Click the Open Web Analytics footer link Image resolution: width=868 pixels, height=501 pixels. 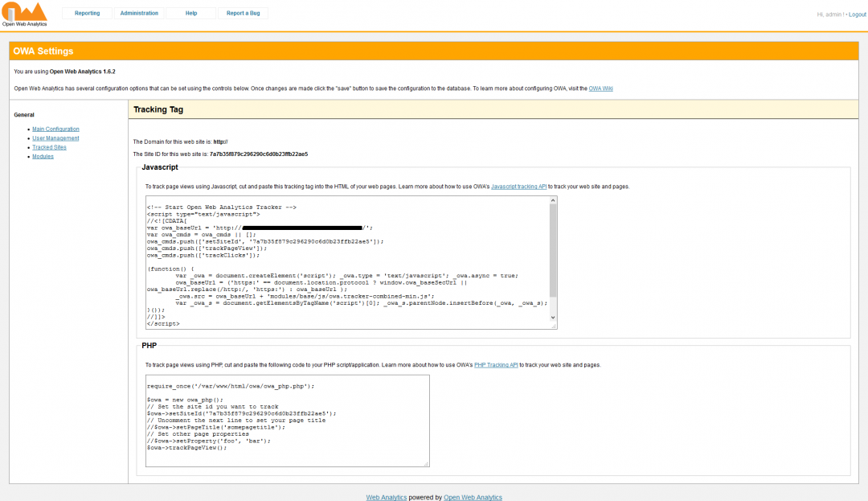tap(472, 497)
